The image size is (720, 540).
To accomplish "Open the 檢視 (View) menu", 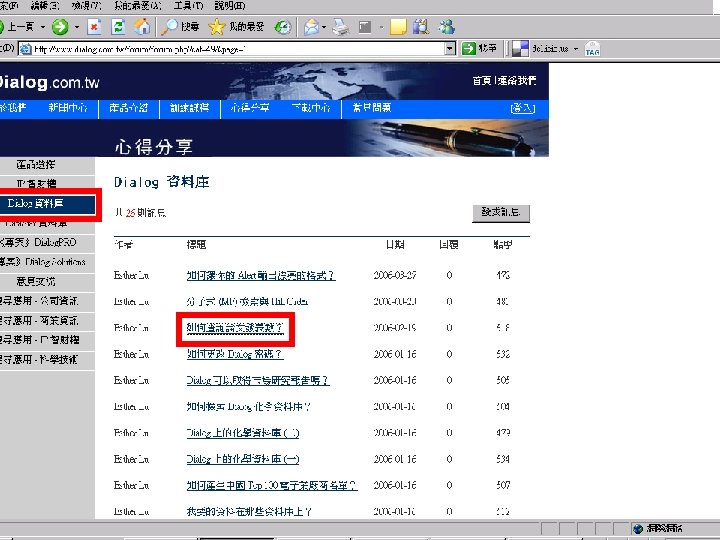I will coord(86,6).
